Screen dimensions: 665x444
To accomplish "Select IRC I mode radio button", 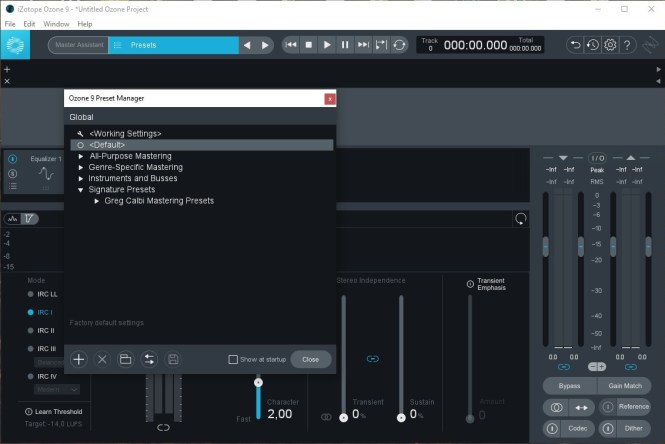I will coord(30,312).
